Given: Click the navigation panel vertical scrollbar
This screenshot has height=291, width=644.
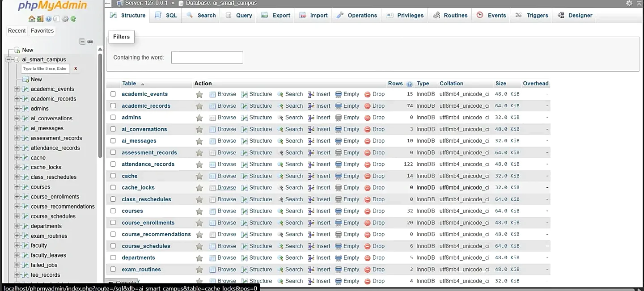Looking at the screenshot, I should pyautogui.click(x=100, y=105).
